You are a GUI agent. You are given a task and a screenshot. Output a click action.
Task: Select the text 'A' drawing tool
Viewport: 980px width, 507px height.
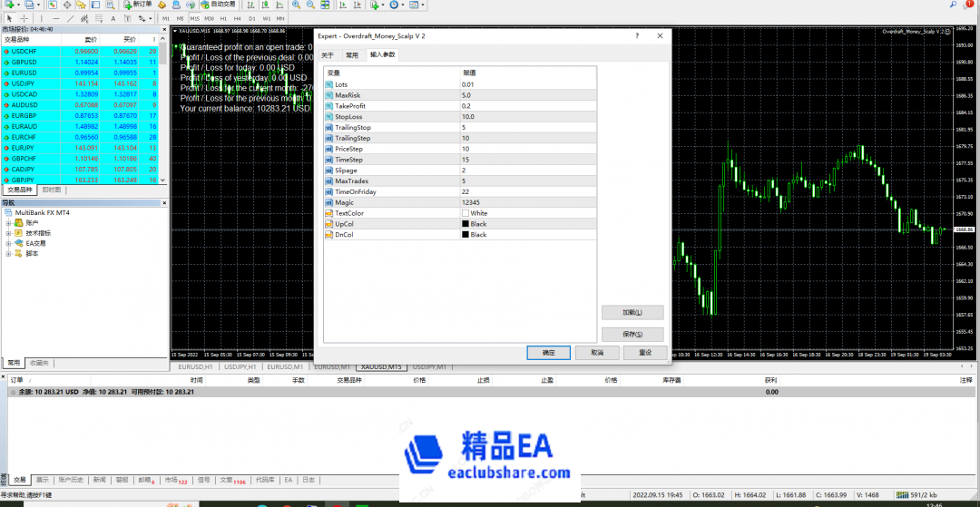(113, 19)
